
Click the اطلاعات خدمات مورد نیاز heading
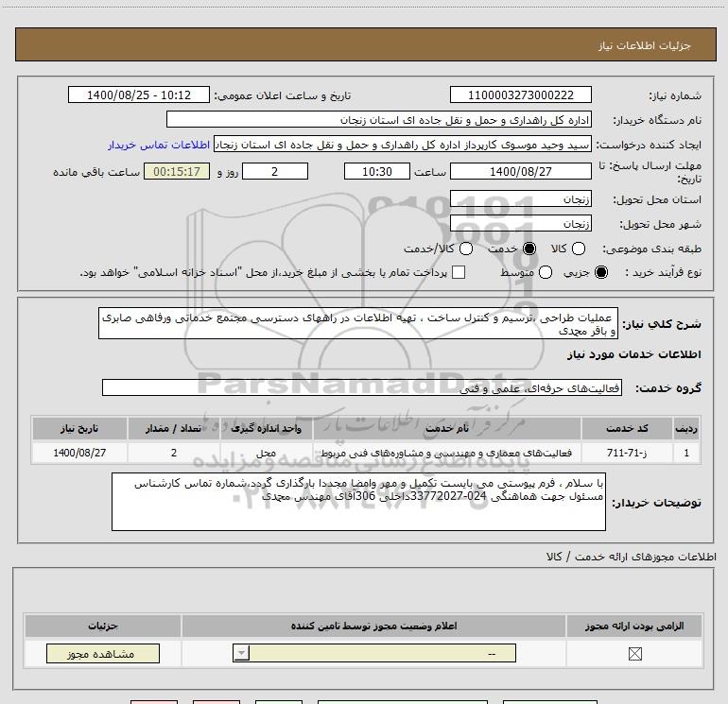tap(634, 354)
